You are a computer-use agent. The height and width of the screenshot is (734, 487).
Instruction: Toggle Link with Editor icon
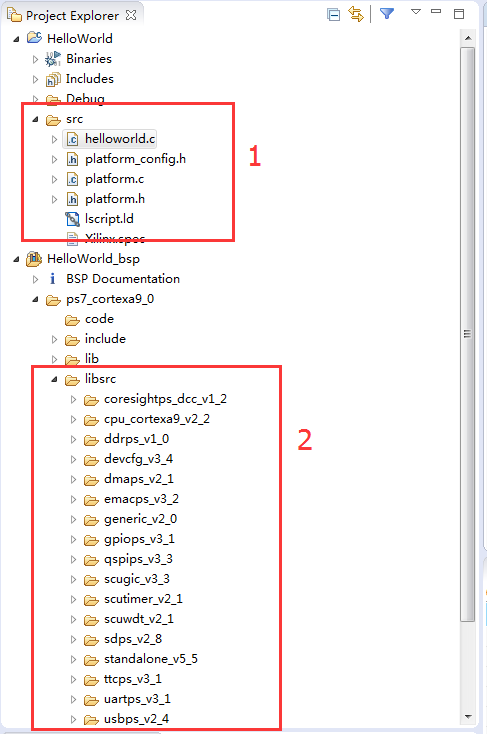click(356, 15)
